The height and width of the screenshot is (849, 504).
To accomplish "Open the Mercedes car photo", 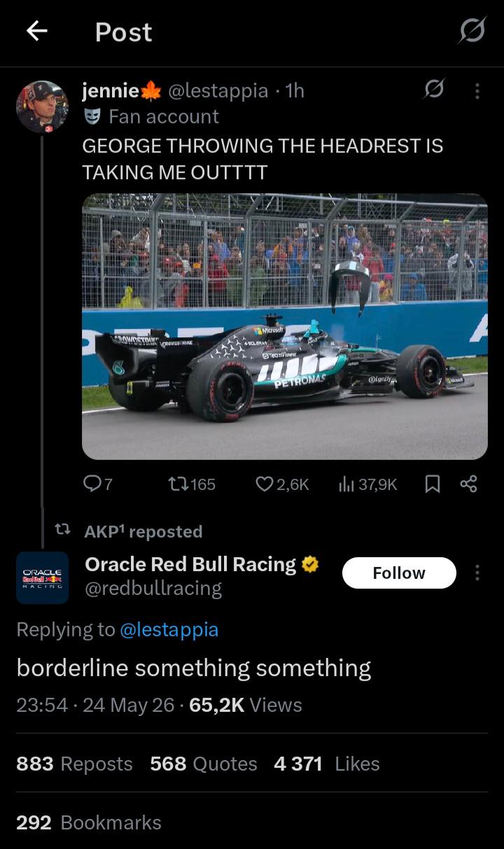I will [x=285, y=326].
